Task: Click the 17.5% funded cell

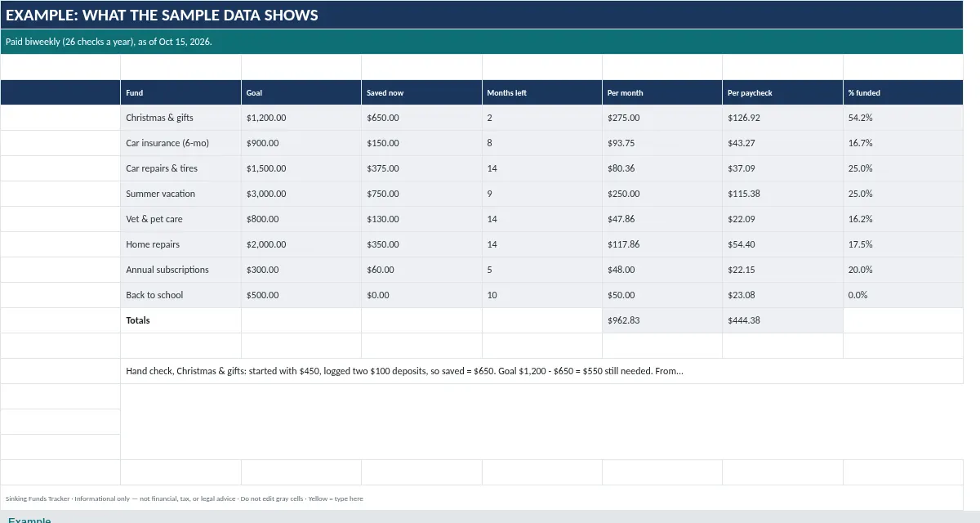Action: coord(903,244)
